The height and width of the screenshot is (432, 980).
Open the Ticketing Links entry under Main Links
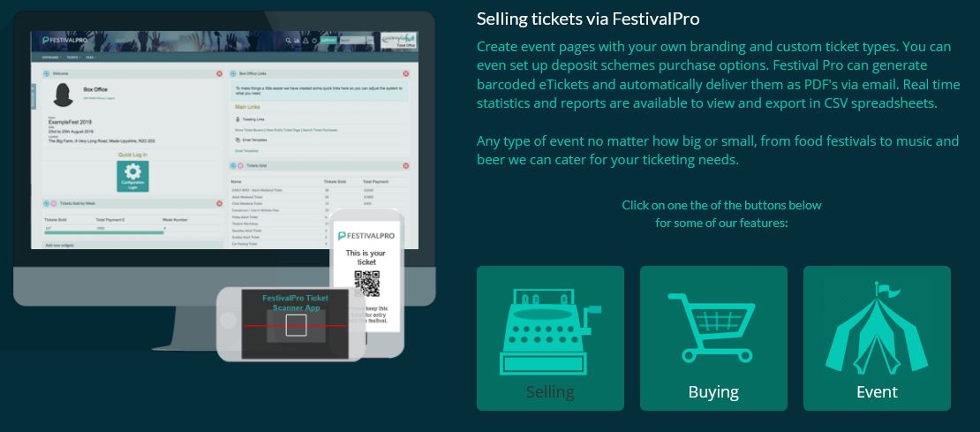tap(252, 117)
